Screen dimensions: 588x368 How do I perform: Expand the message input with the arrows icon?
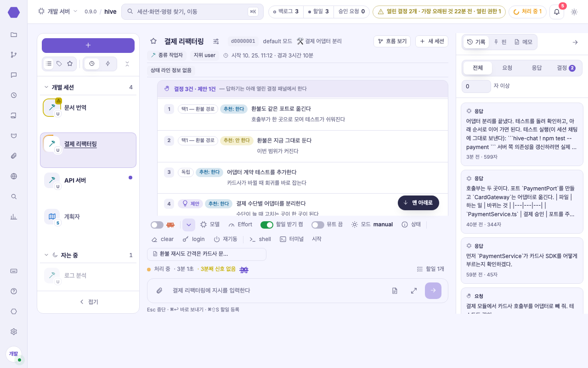point(414,291)
